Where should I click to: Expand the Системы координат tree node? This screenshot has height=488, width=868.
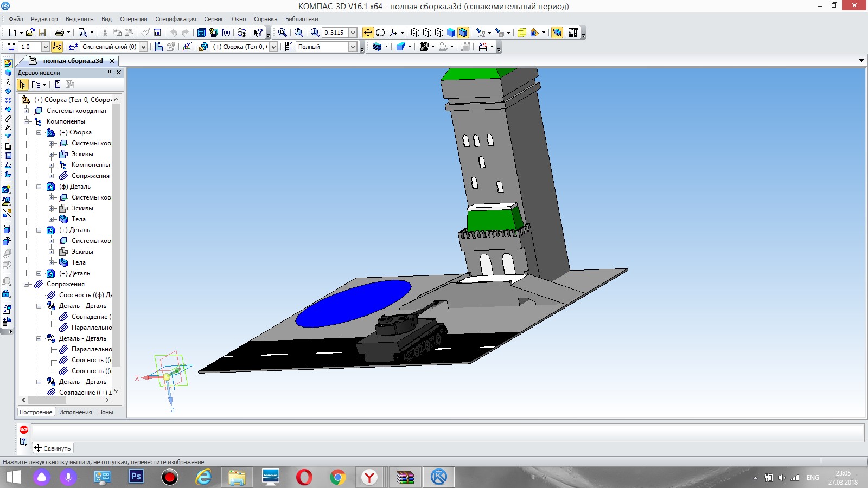[x=26, y=111]
